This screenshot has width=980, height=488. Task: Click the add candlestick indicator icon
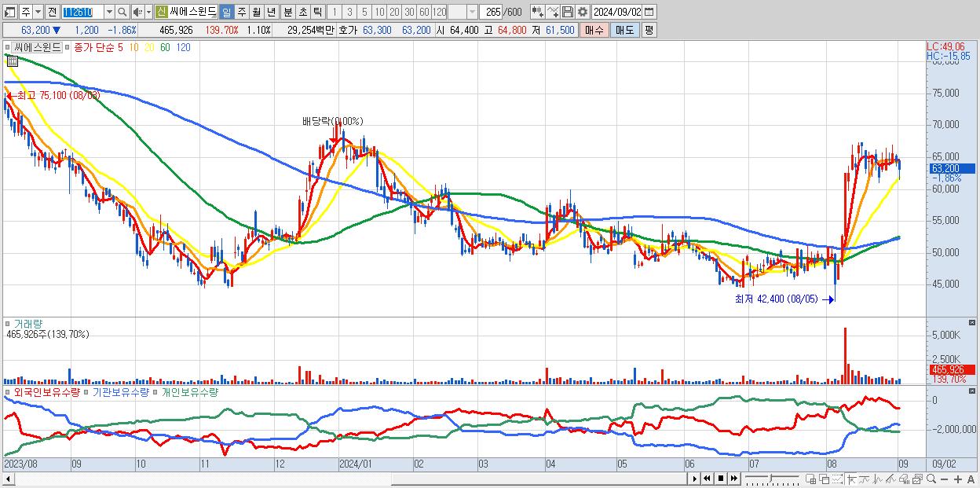click(537, 12)
